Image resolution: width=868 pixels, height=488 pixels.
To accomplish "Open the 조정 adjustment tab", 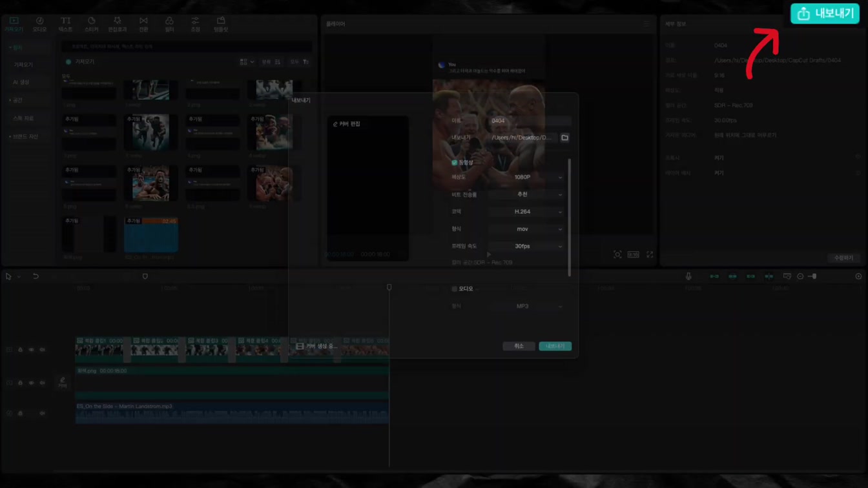I will 195,25.
